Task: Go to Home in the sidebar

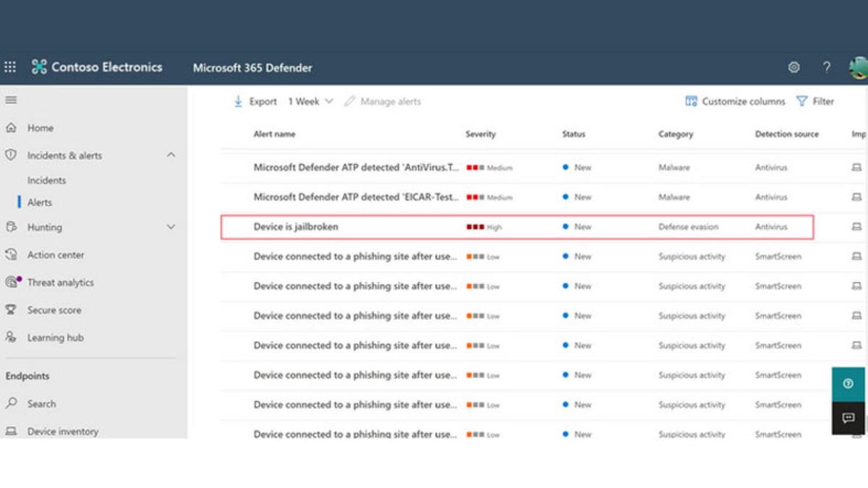Action: [40, 127]
